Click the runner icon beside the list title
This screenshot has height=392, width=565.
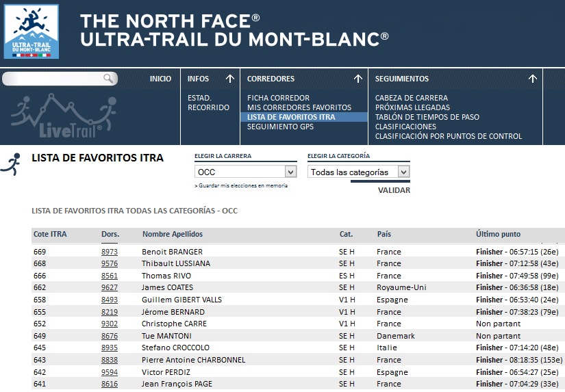[x=11, y=164]
